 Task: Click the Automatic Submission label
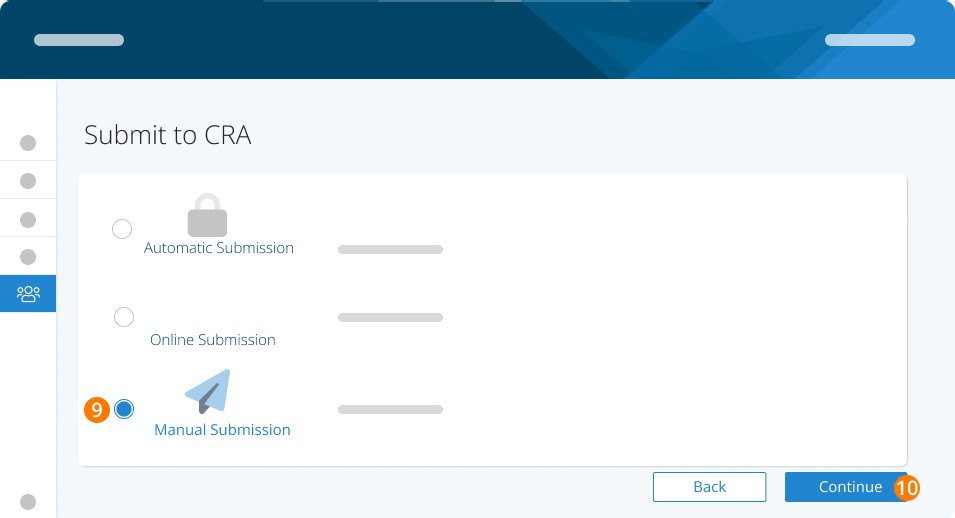tap(219, 248)
